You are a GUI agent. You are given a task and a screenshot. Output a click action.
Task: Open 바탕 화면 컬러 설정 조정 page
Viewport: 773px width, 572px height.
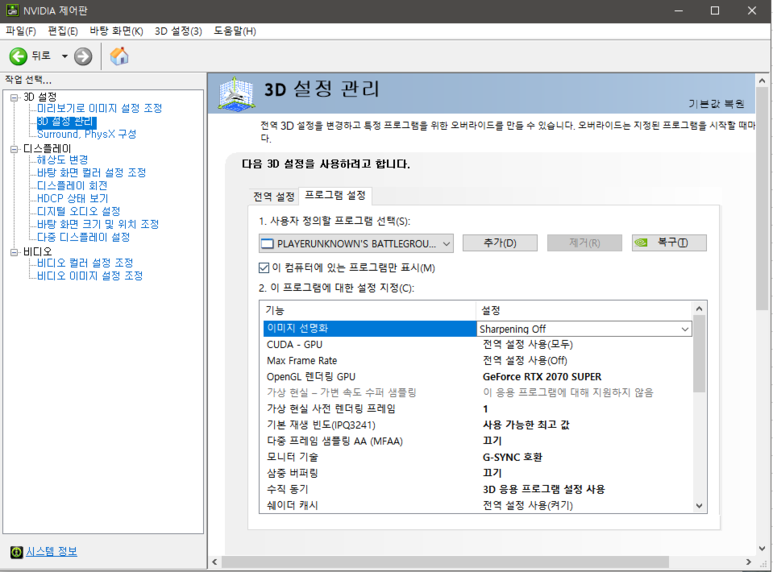pos(92,173)
